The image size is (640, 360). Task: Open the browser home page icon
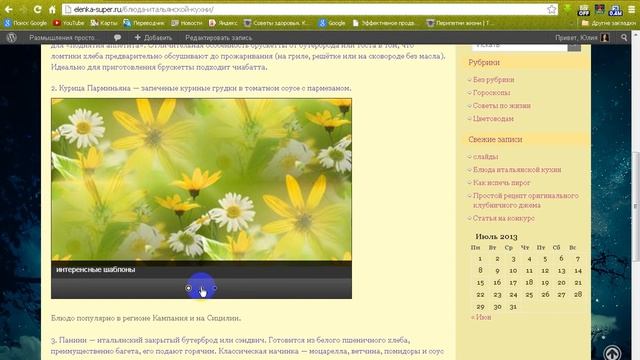(52, 9)
